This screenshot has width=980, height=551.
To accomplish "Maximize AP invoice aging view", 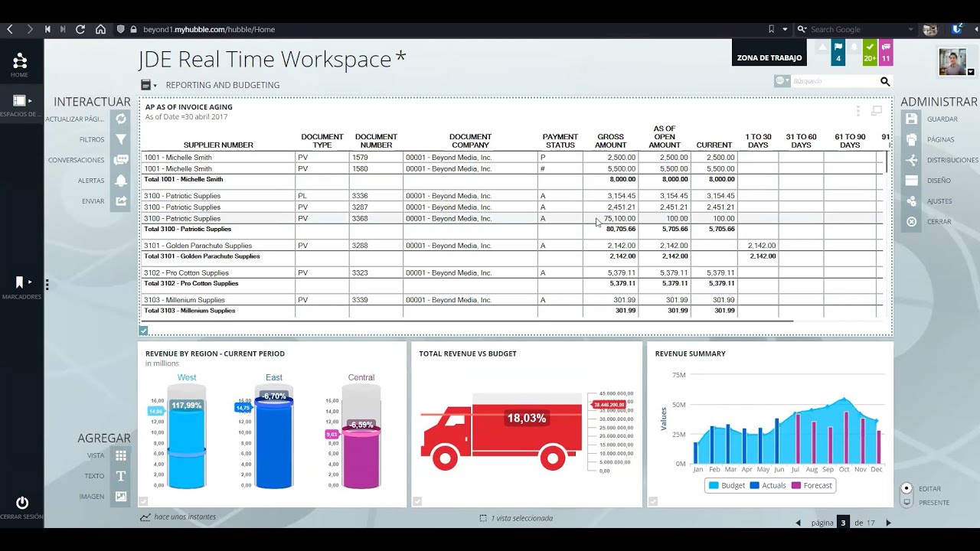I will point(877,111).
